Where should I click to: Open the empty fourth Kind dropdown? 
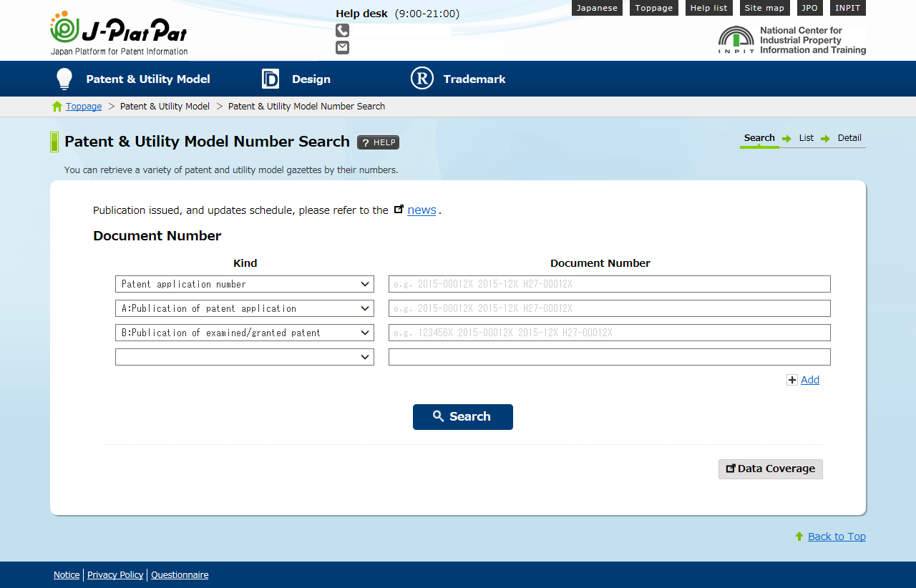[x=244, y=357]
